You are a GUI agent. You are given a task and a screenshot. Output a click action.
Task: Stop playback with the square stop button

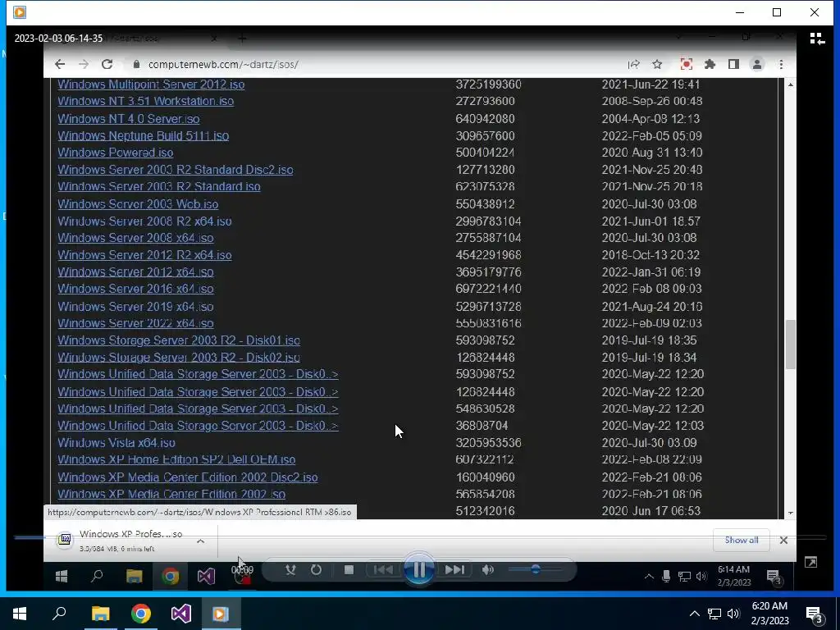pyautogui.click(x=349, y=569)
